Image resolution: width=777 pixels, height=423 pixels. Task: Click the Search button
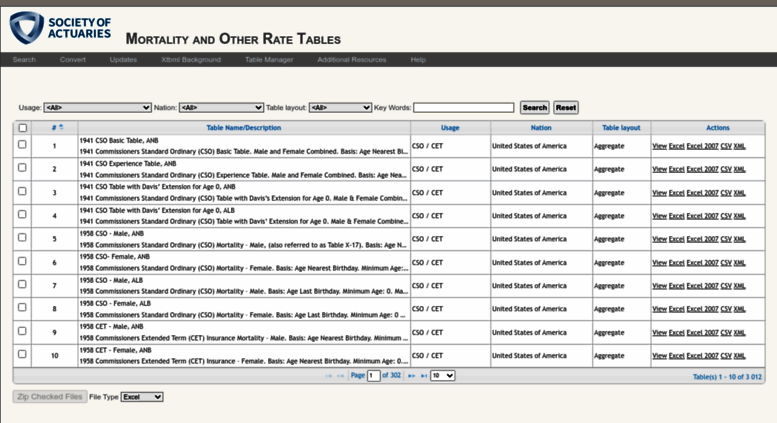[x=535, y=107]
